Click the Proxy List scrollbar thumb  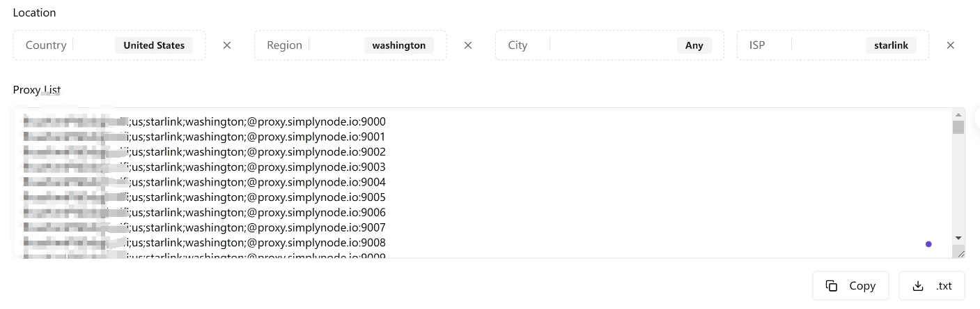click(958, 127)
